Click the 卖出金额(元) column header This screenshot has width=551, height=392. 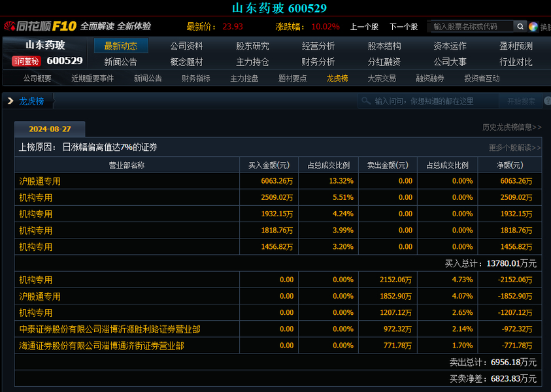point(388,165)
